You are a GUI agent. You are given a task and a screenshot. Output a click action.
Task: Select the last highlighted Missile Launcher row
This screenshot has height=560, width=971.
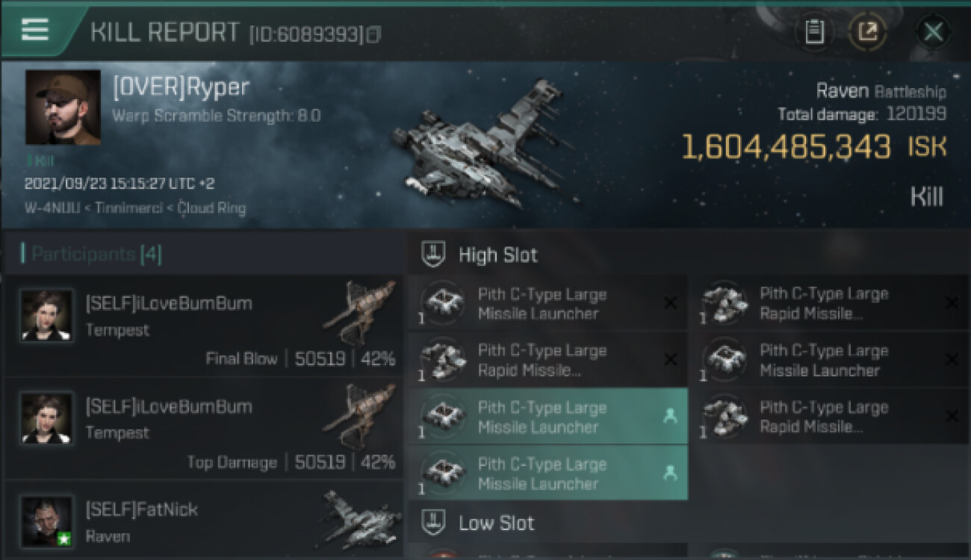point(547,473)
